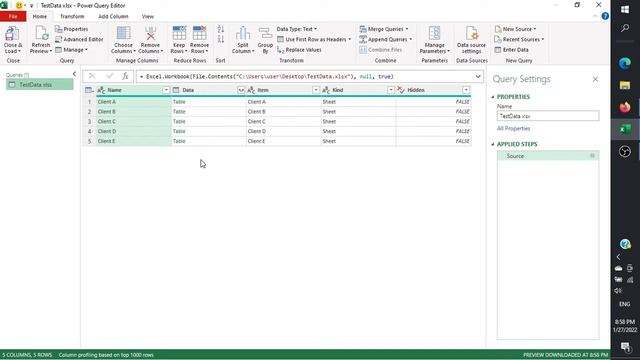Collapse the APPLIED STEPS section
The image size is (640, 360).
493,144
